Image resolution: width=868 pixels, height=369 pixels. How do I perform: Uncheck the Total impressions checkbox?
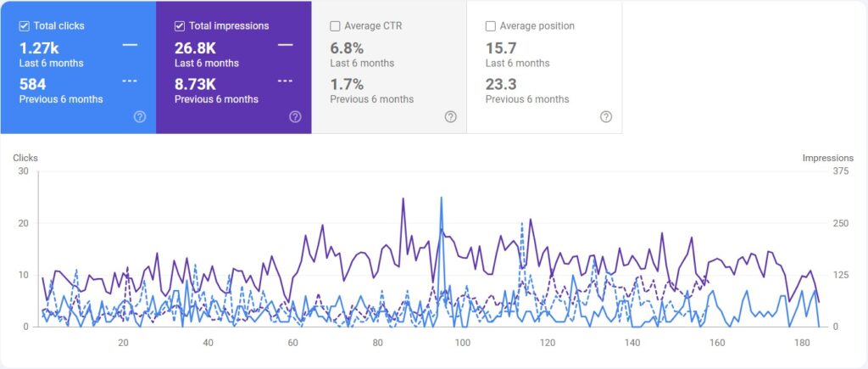[180, 26]
